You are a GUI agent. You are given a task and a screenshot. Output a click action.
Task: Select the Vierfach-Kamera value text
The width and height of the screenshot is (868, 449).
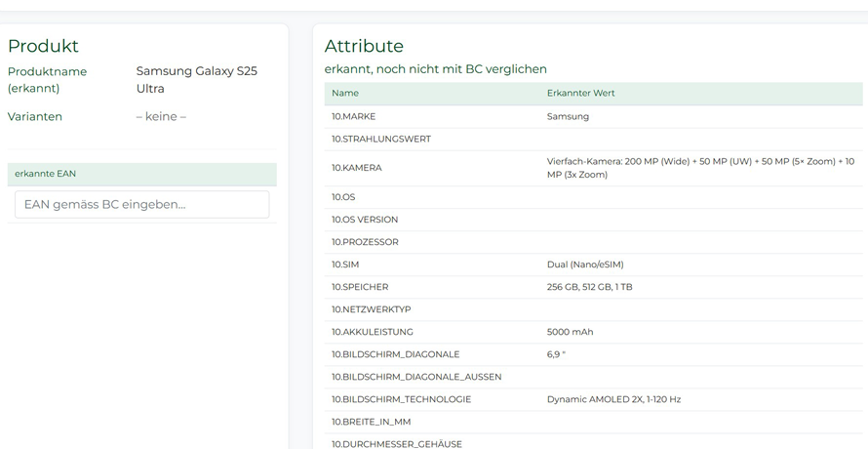pyautogui.click(x=699, y=168)
